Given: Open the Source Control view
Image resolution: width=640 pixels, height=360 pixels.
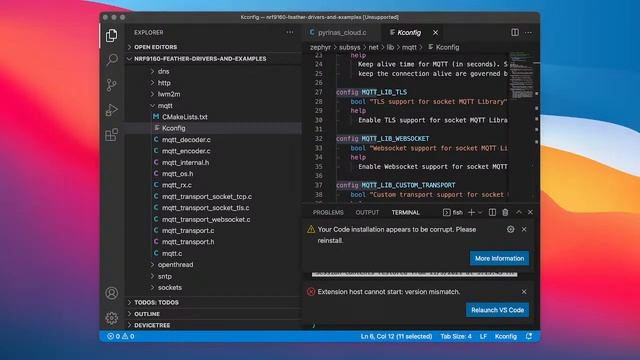Looking at the screenshot, I should [x=111, y=85].
